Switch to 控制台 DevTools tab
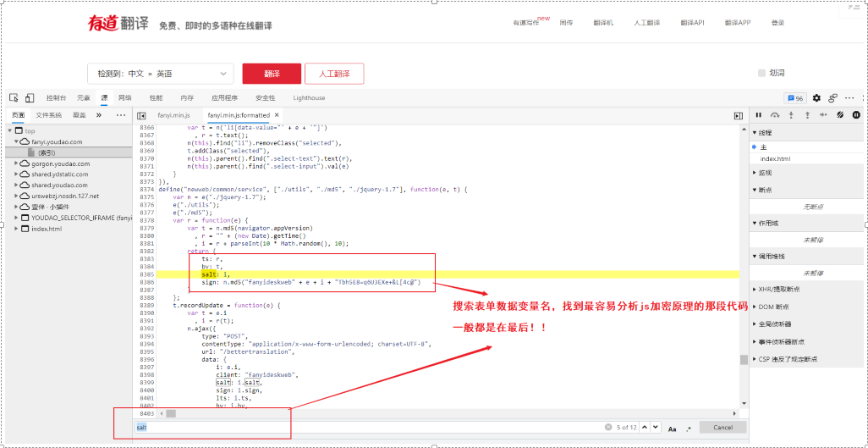 [57, 97]
